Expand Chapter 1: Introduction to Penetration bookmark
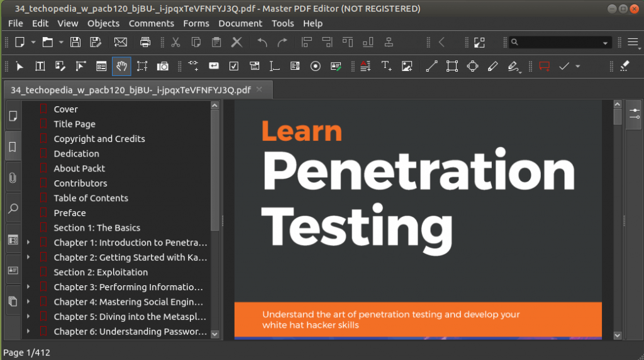This screenshot has height=360, width=644. [x=28, y=243]
